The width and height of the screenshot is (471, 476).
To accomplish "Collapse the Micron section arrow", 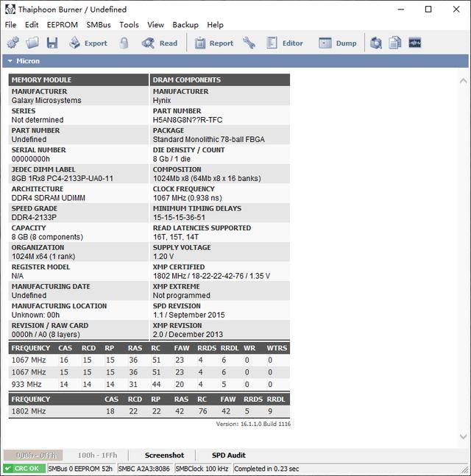I will [10, 61].
